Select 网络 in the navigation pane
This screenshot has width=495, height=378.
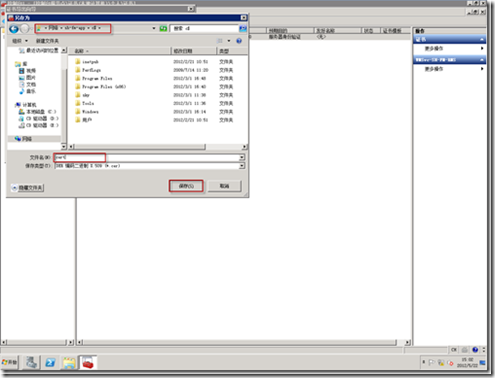coord(23,139)
